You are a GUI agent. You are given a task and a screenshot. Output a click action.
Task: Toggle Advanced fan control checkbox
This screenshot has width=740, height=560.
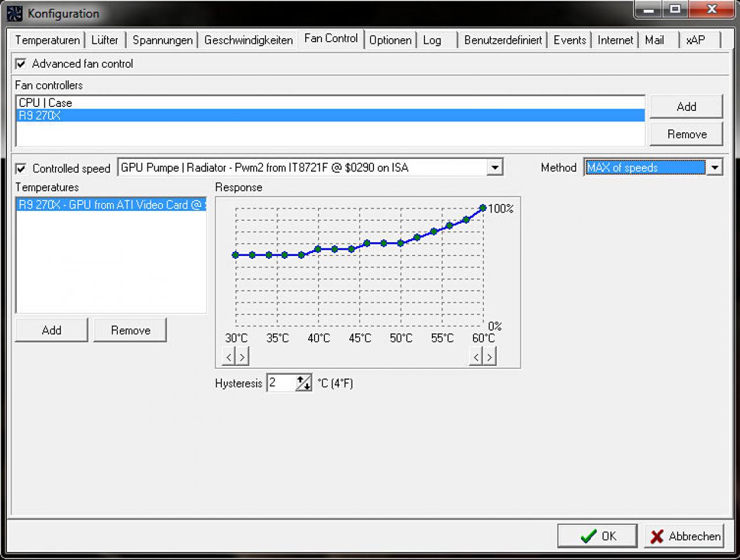(x=21, y=64)
